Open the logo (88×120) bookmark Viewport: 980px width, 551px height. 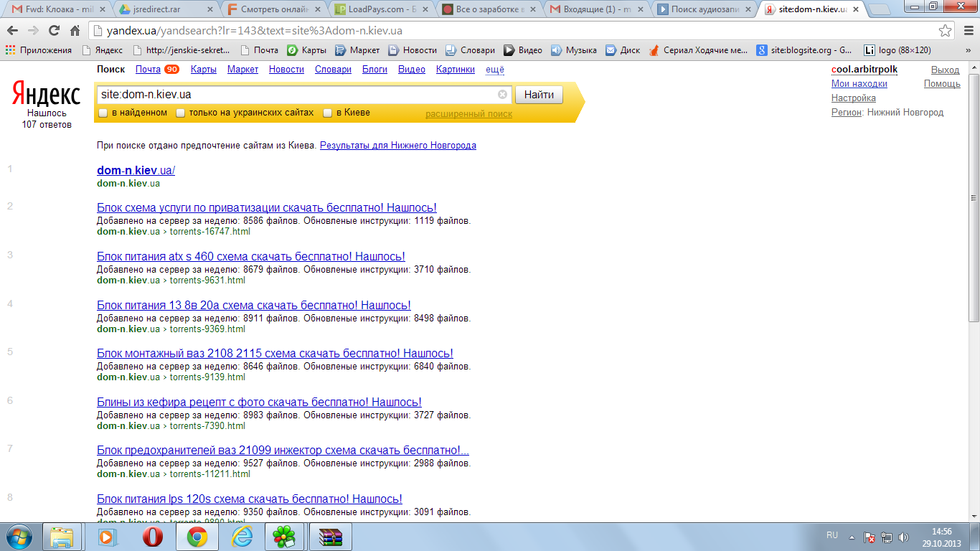[x=897, y=50]
